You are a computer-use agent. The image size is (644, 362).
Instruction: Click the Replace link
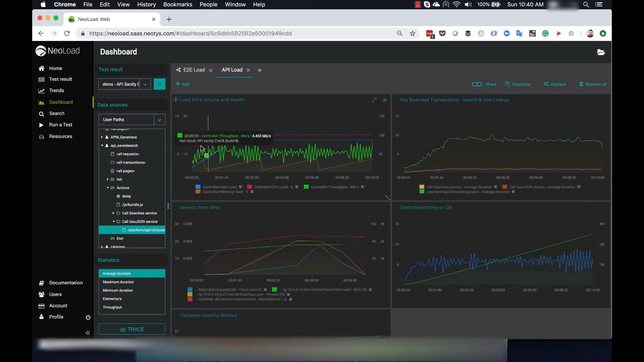[x=558, y=84]
